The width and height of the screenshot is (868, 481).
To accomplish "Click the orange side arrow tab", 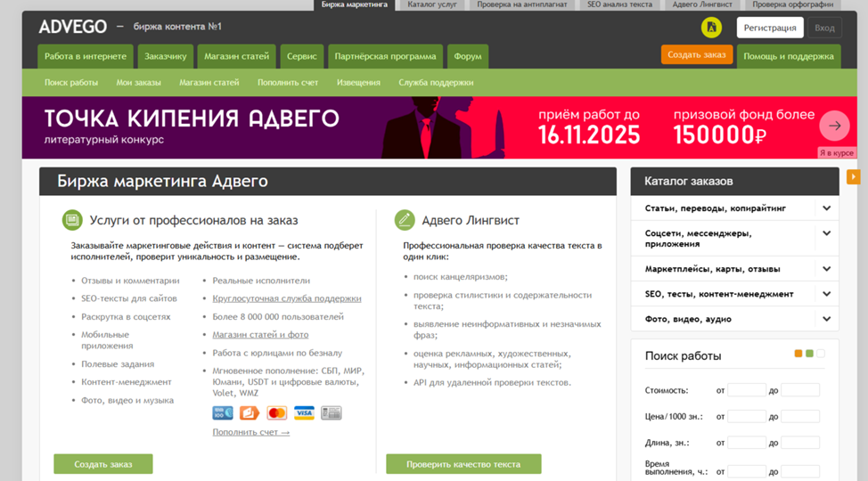I will pos(853,177).
